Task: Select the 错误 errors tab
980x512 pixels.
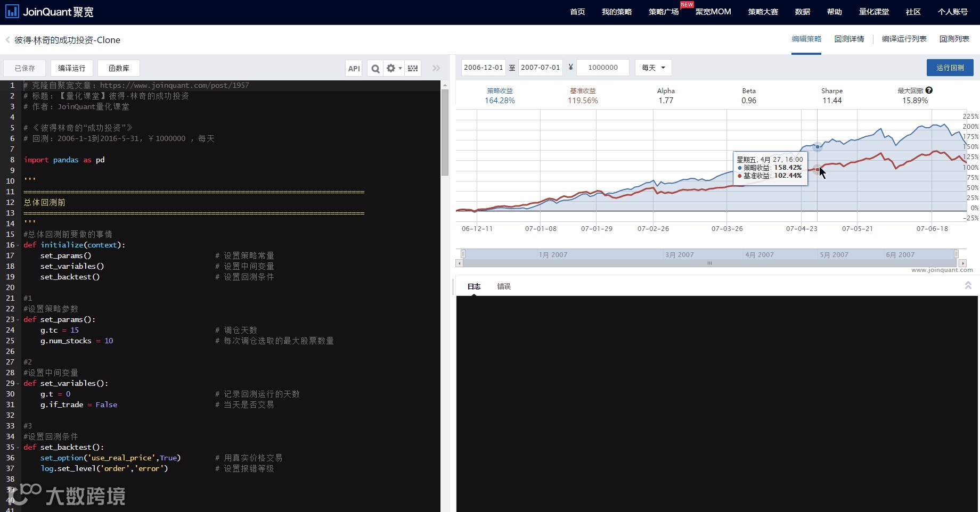Action: tap(504, 286)
